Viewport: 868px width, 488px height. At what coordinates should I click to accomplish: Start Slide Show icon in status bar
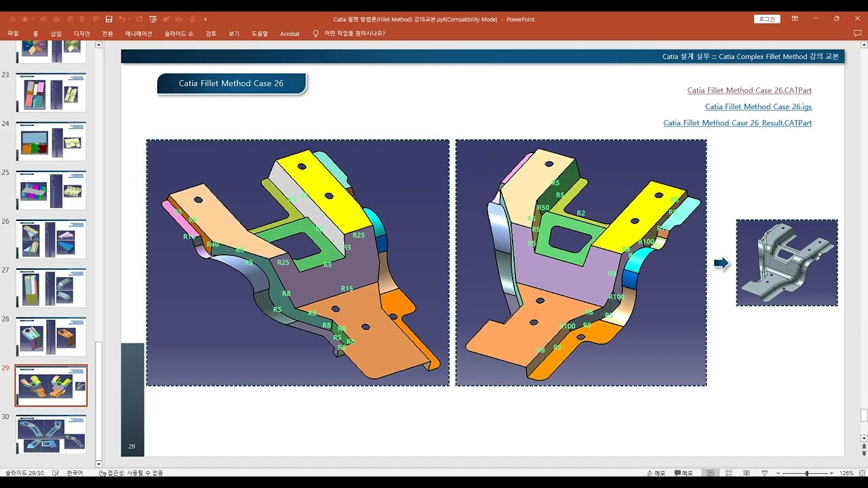click(x=764, y=473)
